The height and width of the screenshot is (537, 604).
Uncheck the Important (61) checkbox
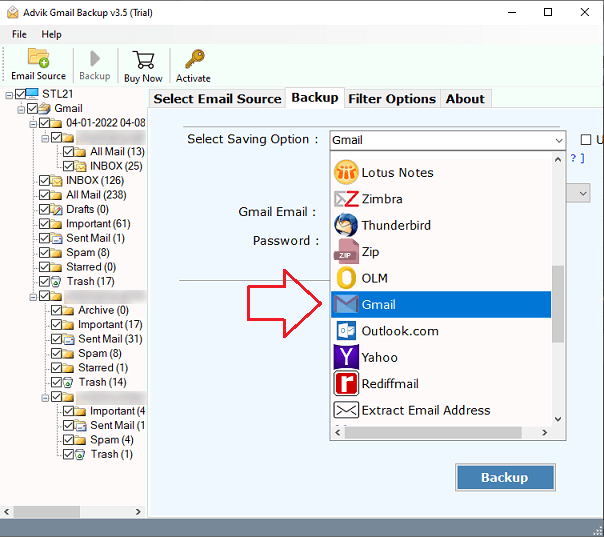44,223
